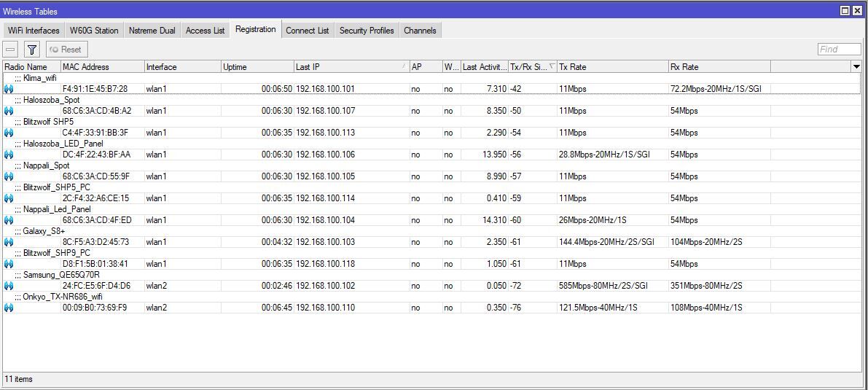The height and width of the screenshot is (390, 868).
Task: Click Tx rate 585Mbps-80MHz/2S/SGI
Action: pos(603,286)
